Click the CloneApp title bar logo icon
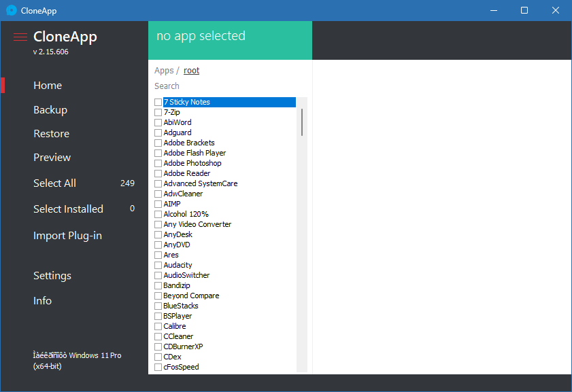The height and width of the screenshot is (392, 572). pos(12,10)
